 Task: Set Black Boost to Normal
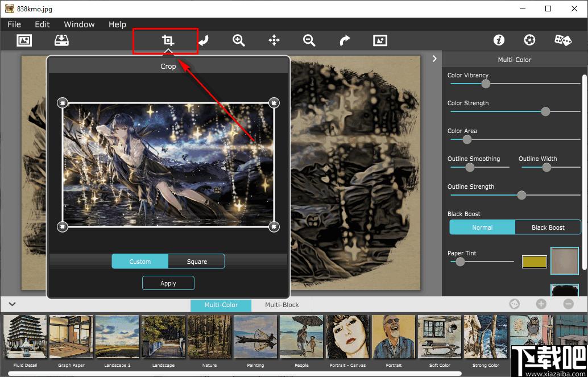pyautogui.click(x=482, y=227)
